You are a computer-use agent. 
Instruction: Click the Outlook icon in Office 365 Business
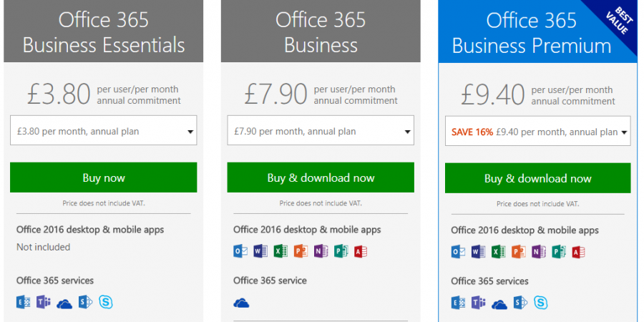pyautogui.click(x=240, y=251)
